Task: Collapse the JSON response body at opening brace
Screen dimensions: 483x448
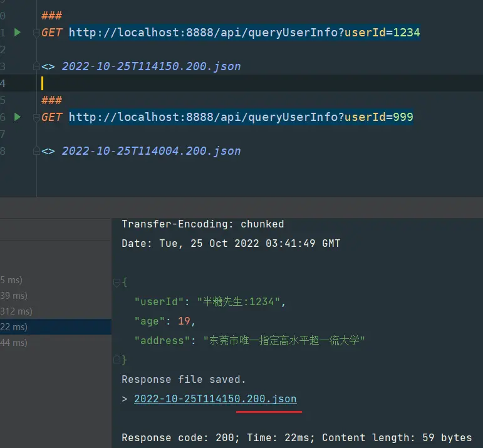Action: point(117,283)
